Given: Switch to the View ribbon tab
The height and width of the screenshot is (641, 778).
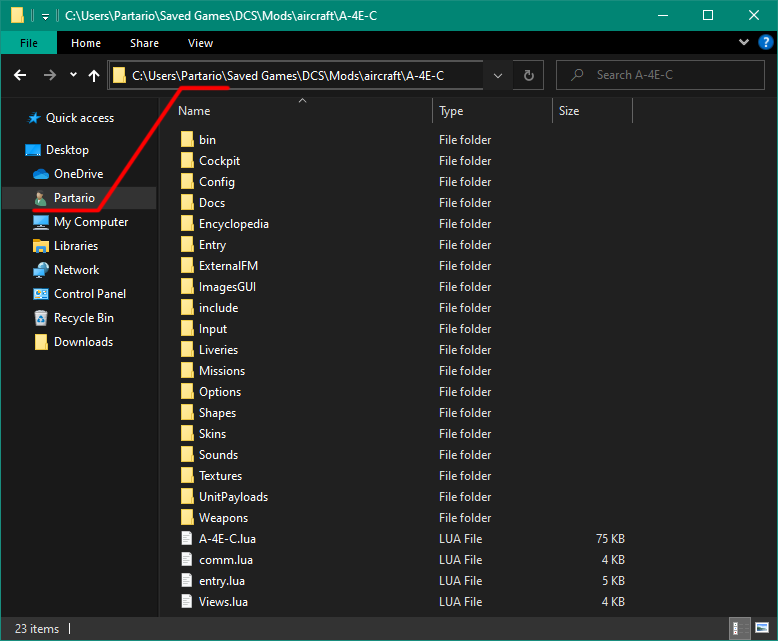Looking at the screenshot, I should (x=200, y=43).
